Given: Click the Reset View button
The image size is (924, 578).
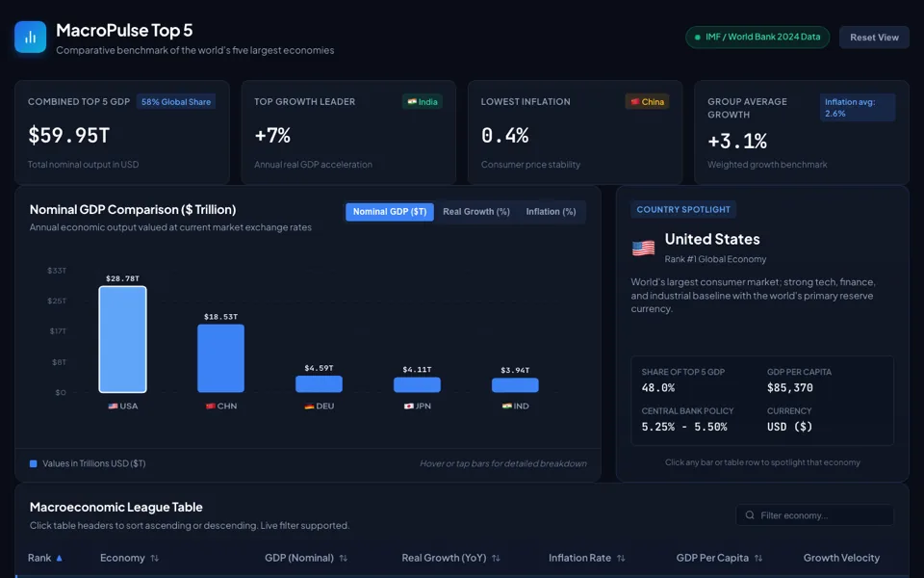Looking at the screenshot, I should point(874,38).
